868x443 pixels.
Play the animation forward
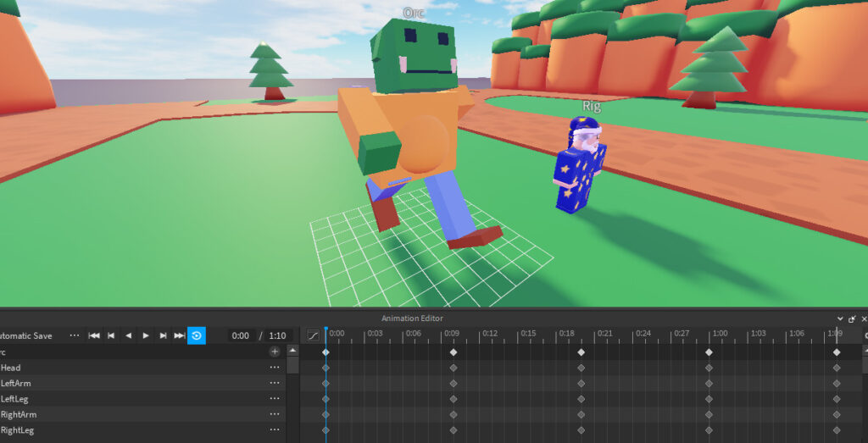coord(146,335)
